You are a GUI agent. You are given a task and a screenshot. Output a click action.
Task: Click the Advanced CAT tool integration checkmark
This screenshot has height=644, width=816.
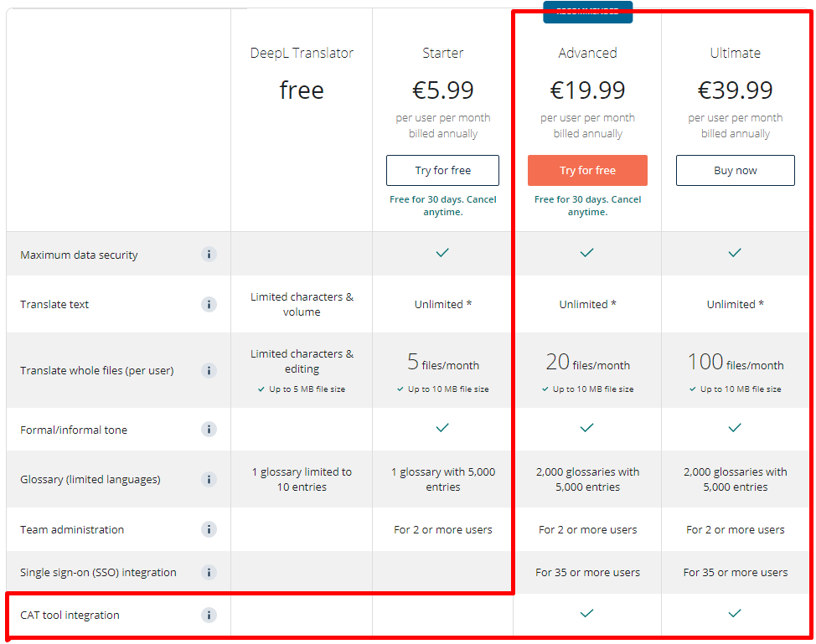[587, 614]
